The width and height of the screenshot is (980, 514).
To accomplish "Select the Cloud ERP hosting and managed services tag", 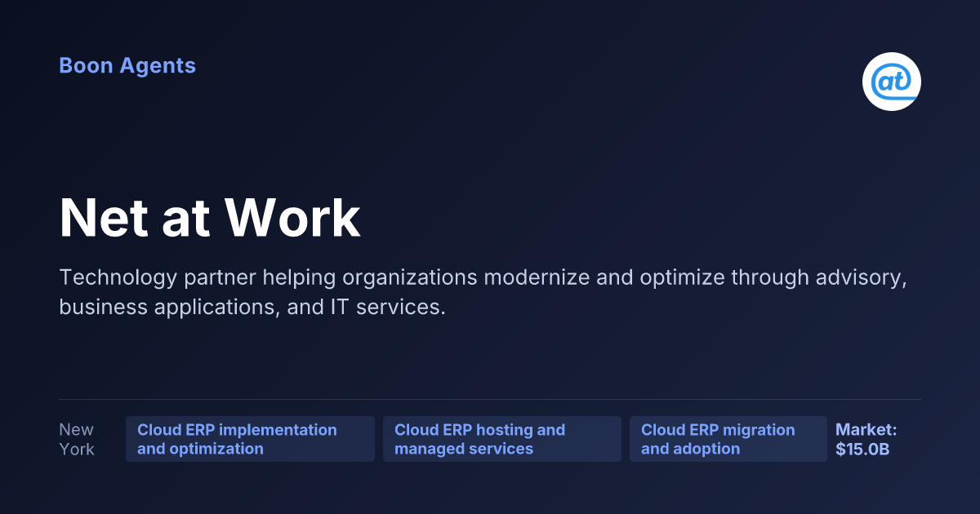I will (x=502, y=439).
